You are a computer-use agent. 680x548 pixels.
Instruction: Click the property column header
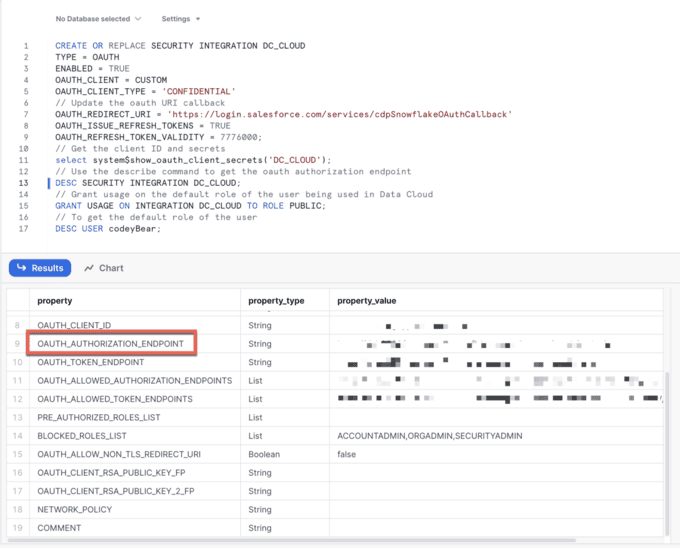pos(54,300)
